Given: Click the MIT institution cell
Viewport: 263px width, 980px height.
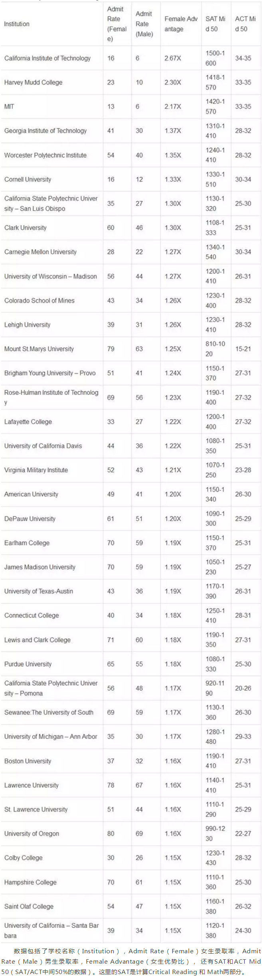Looking at the screenshot, I should (x=9, y=106).
